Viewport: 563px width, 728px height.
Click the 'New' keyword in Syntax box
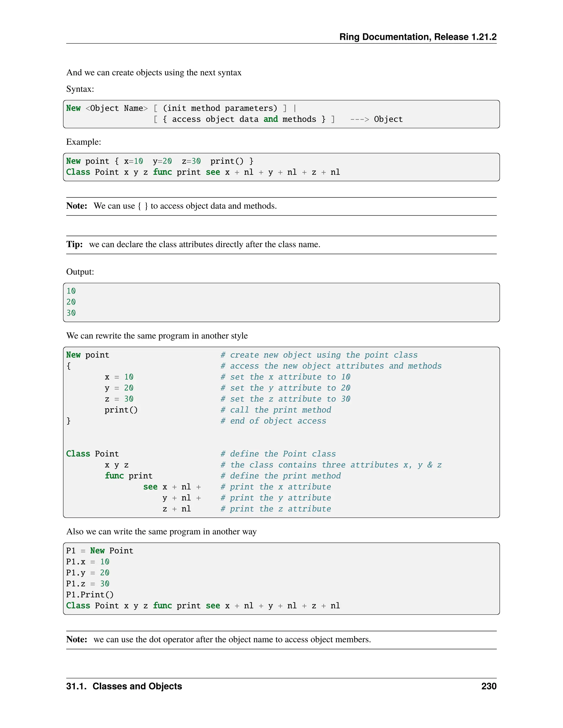click(73, 108)
